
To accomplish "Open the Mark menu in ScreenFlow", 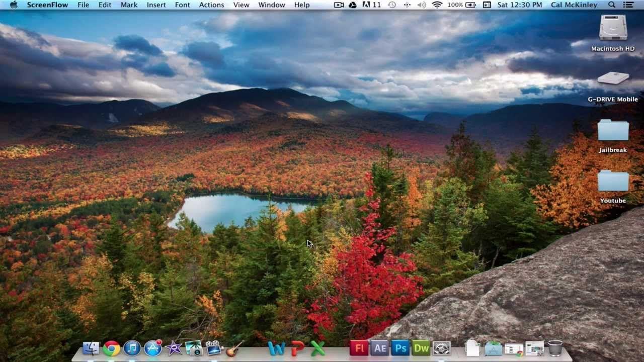I will tap(129, 5).
